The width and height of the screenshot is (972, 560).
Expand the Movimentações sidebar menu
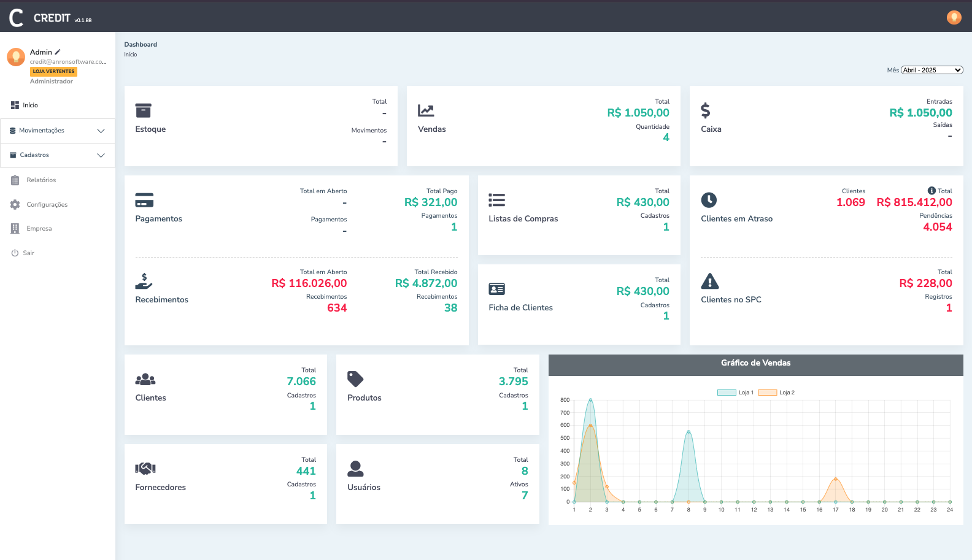coord(58,131)
